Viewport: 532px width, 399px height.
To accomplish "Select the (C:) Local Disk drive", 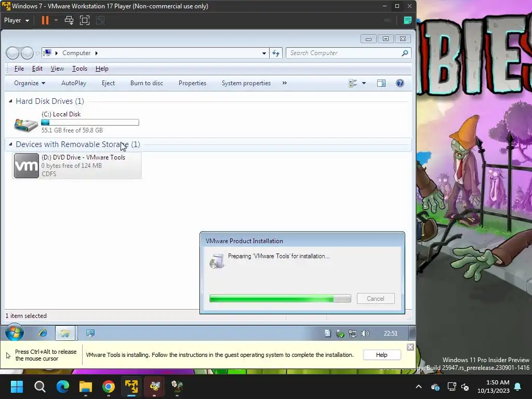I will point(77,122).
